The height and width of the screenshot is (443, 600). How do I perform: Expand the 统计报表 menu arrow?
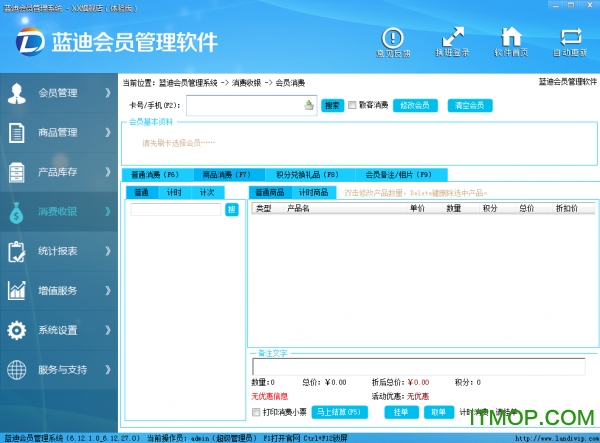point(108,251)
